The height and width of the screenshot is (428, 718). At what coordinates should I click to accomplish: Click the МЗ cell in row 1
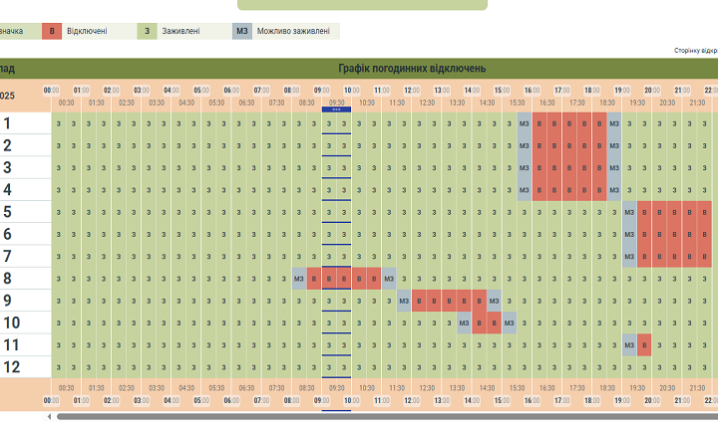(524, 124)
